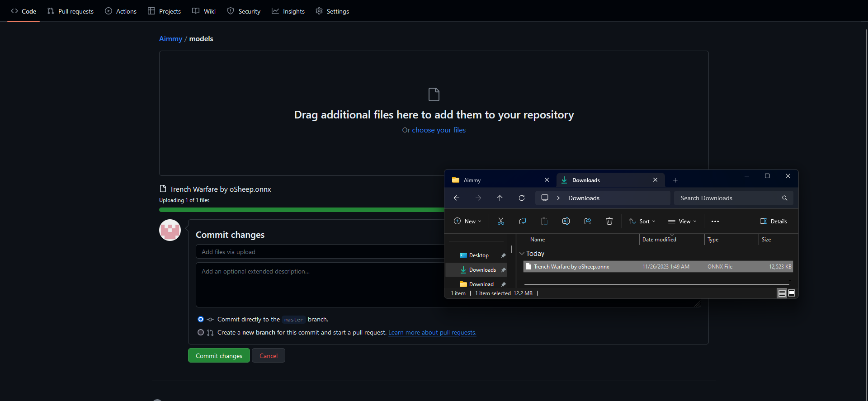Viewport: 868px width, 401px height.
Task: Unpin Desktop from quick access
Action: [x=503, y=255]
